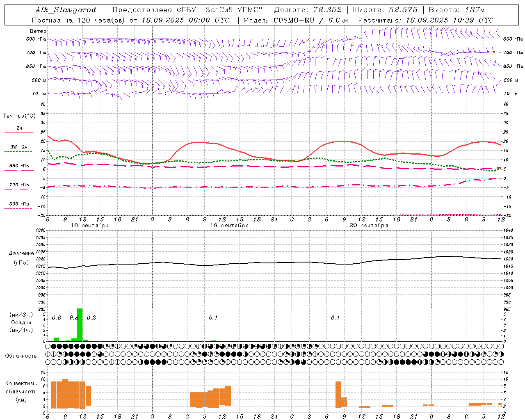The width and height of the screenshot is (525, 420).
Task: Select the Прогноз на 120 часа(ов) text
Action: pyautogui.click(x=79, y=20)
